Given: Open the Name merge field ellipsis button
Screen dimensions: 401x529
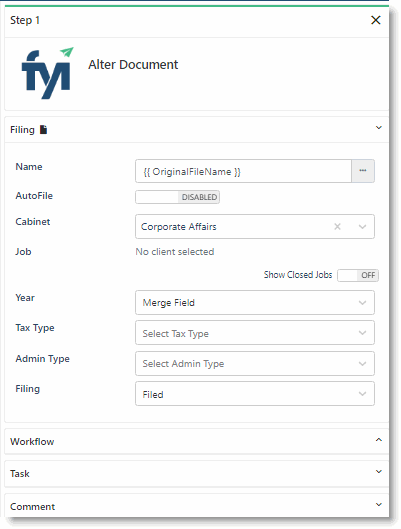Looking at the screenshot, I should (363, 171).
